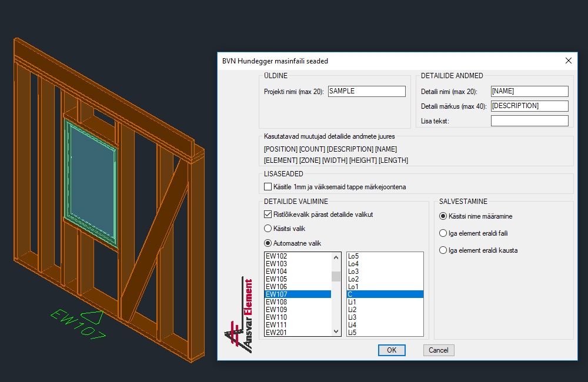Image resolution: width=588 pixels, height=382 pixels.
Task: Select zone C in the zone list
Action: tap(385, 294)
